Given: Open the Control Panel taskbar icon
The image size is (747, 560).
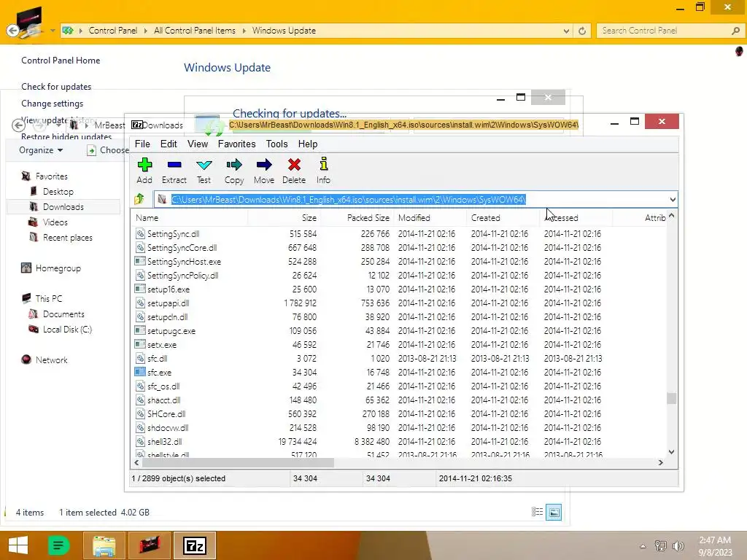Looking at the screenshot, I should [x=149, y=545].
